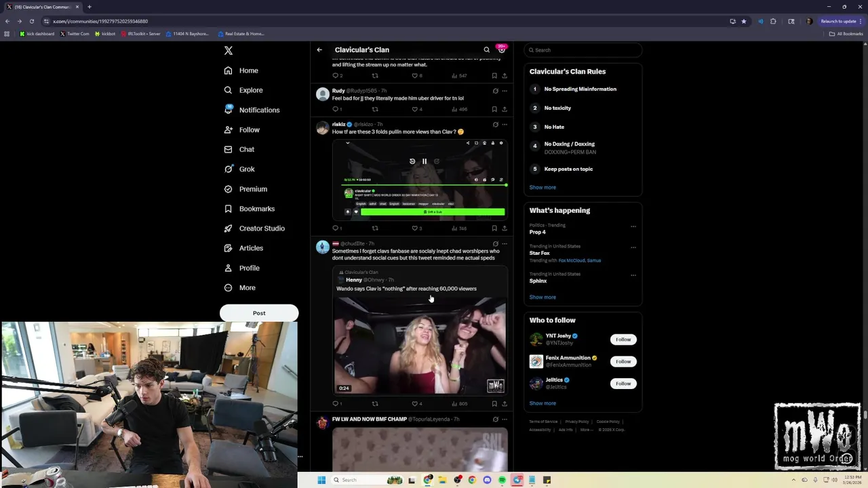
Task: Open Grok explain icon on Rudy's post
Action: pos(495,91)
